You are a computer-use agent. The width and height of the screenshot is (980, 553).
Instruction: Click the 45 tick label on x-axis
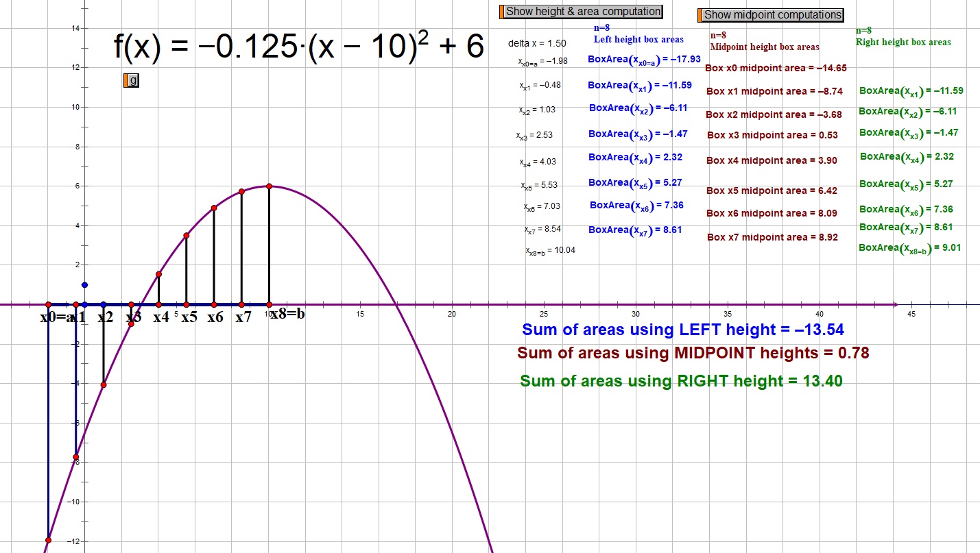(911, 314)
